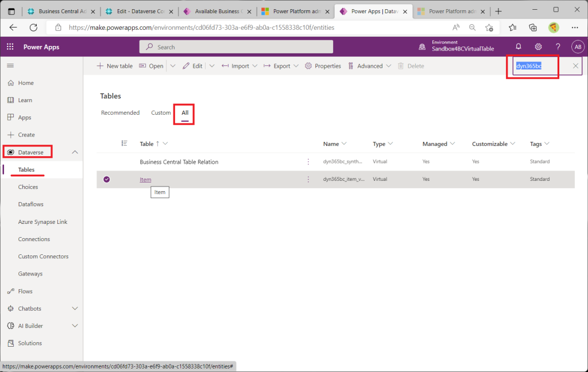Image resolution: width=588 pixels, height=372 pixels.
Task: Click the browser zoom out magnifier icon
Action: (472, 28)
